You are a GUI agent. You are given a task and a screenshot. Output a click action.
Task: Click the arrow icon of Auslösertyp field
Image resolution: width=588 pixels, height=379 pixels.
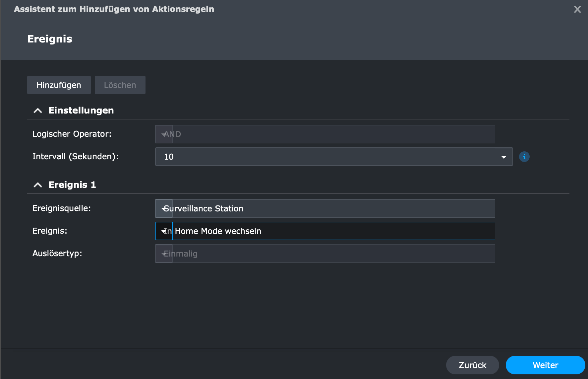164,254
